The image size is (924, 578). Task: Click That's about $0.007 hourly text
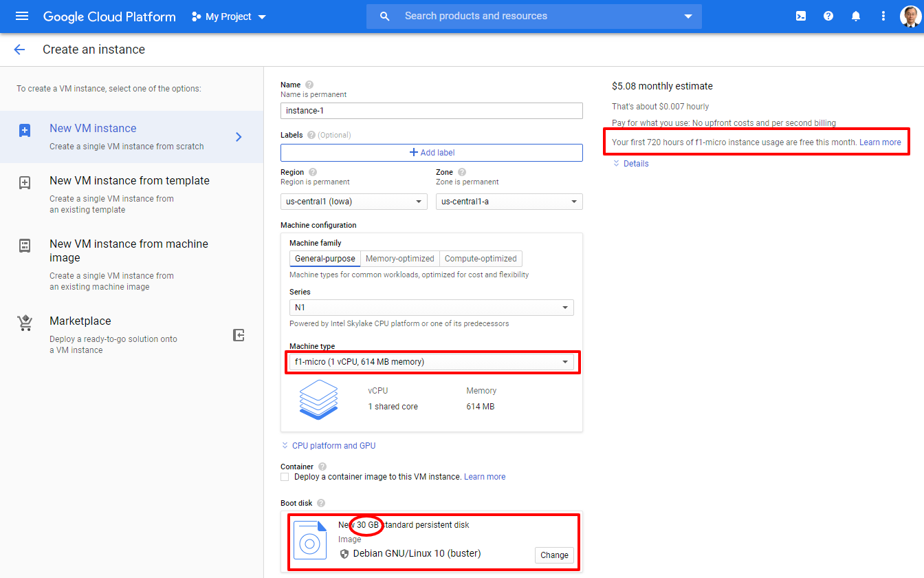[x=661, y=107]
